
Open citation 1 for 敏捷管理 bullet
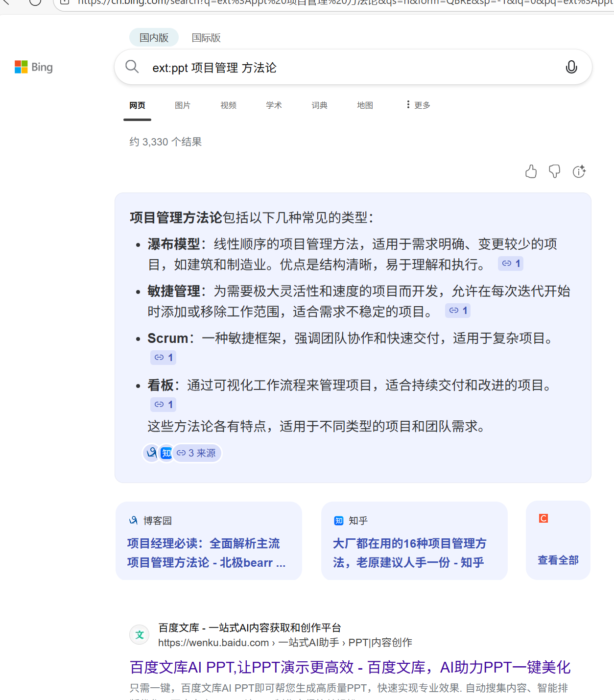click(x=458, y=311)
